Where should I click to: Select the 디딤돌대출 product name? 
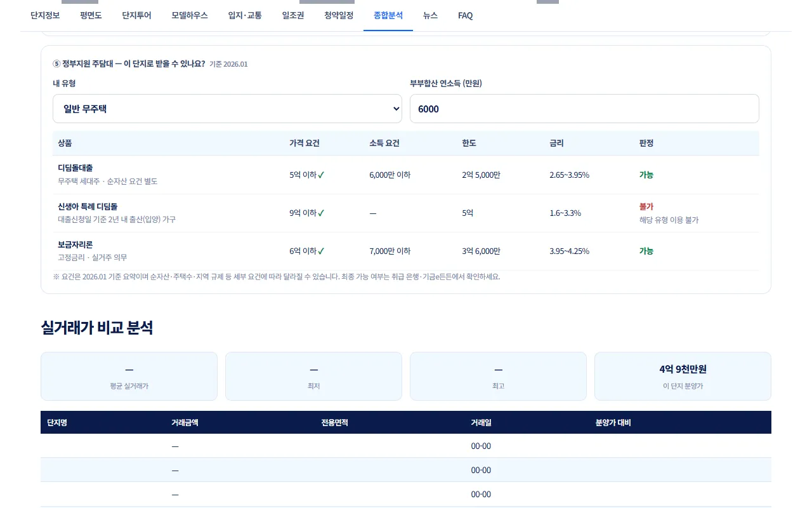[75, 168]
